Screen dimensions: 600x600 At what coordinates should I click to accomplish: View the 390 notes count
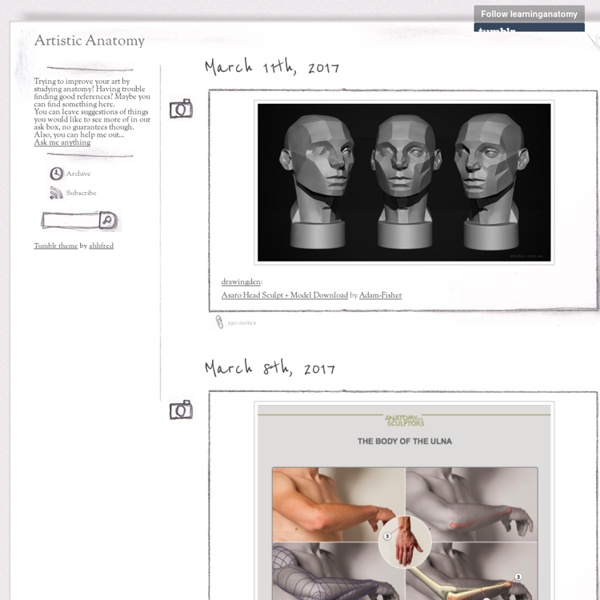(241, 323)
